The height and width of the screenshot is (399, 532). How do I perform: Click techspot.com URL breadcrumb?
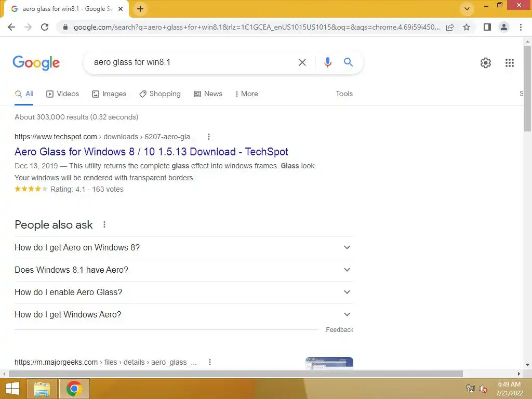(x=105, y=137)
